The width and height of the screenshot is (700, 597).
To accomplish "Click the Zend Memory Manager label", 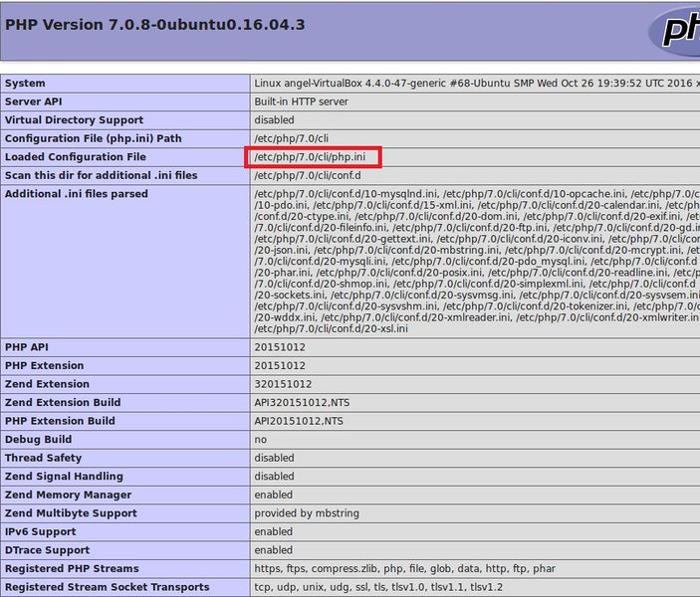I will click(68, 495).
